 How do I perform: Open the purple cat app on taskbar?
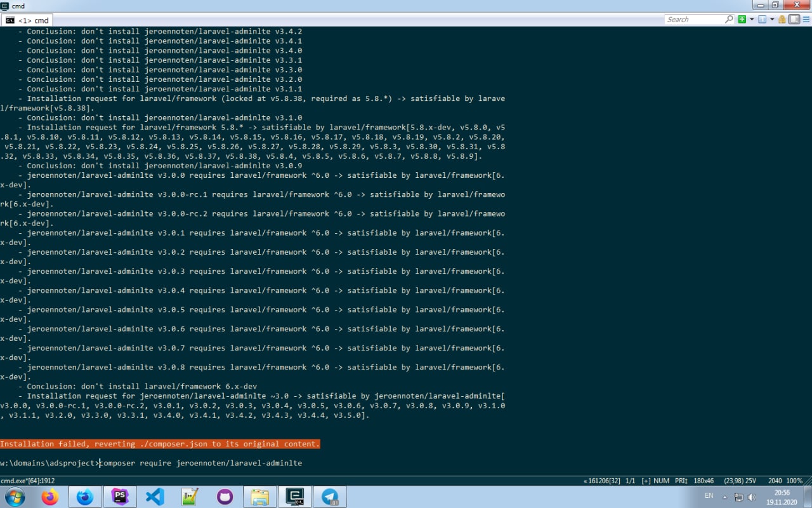click(x=225, y=497)
